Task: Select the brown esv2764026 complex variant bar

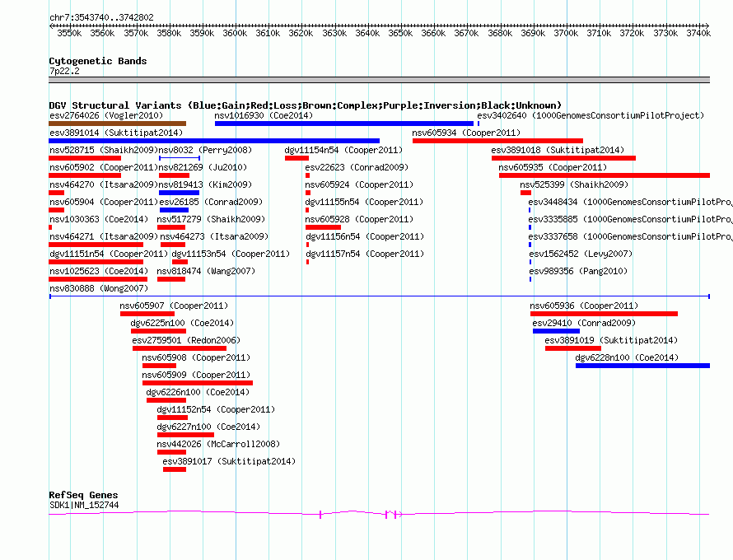Action: pos(117,124)
